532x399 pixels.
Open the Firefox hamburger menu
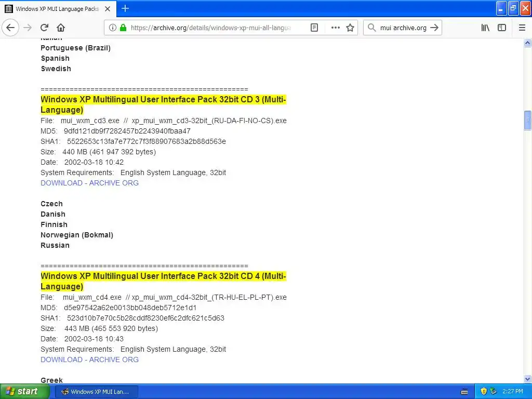(x=522, y=28)
